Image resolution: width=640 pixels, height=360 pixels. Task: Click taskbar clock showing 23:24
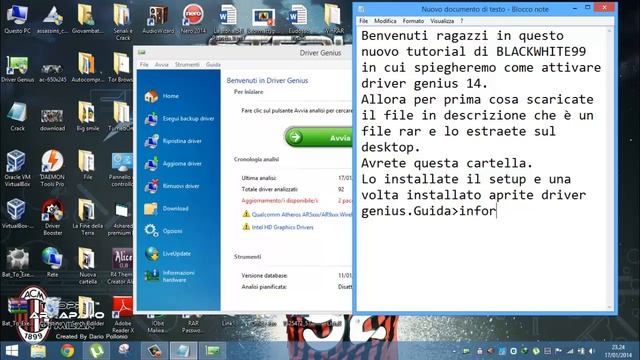click(618, 351)
